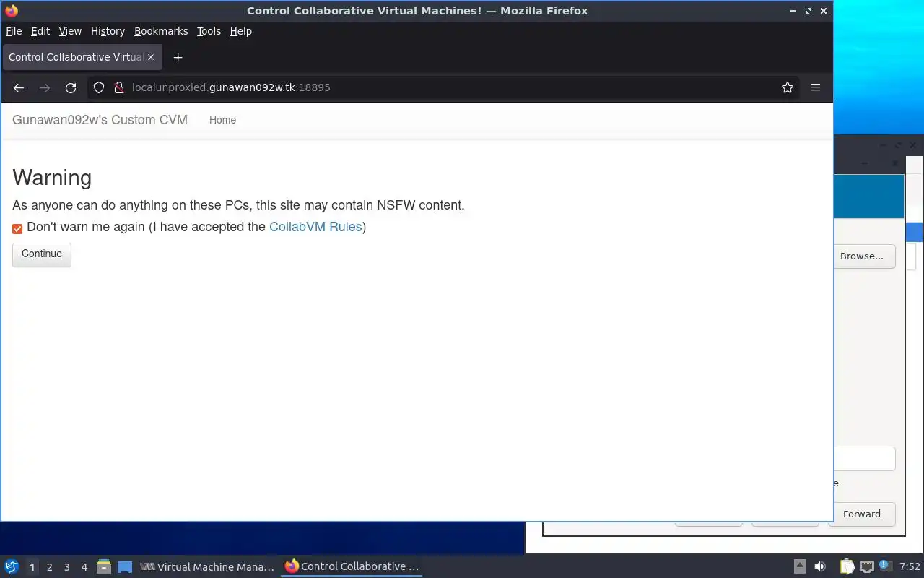The height and width of the screenshot is (578, 924).
Task: Click the Home navigation link
Action: [222, 120]
